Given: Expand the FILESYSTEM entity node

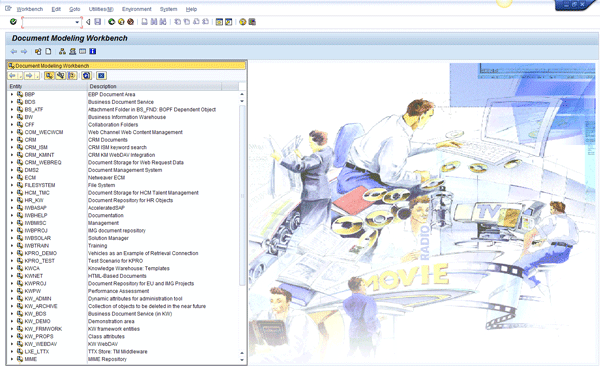Looking at the screenshot, I should pyautogui.click(x=12, y=185).
